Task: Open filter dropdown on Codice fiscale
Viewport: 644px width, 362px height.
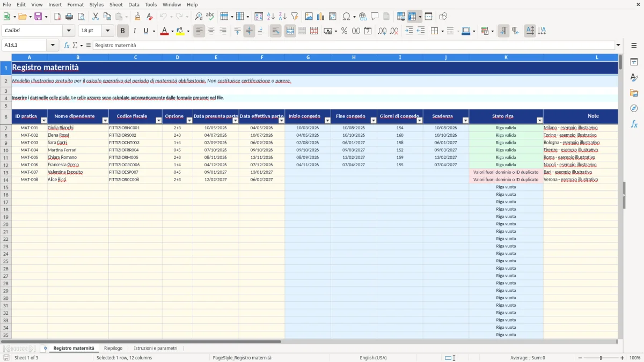Action: (159, 121)
